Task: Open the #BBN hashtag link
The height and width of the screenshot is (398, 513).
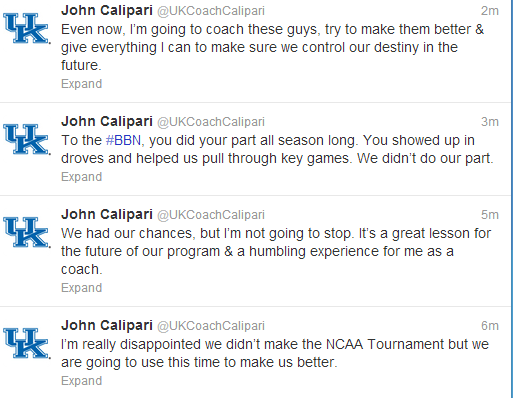Action: pyautogui.click(x=123, y=140)
